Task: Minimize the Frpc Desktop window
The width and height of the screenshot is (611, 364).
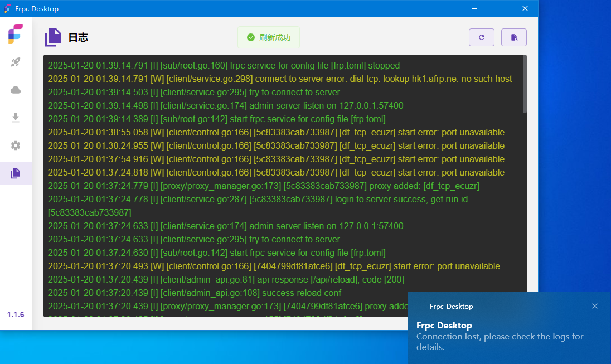Action: point(474,8)
